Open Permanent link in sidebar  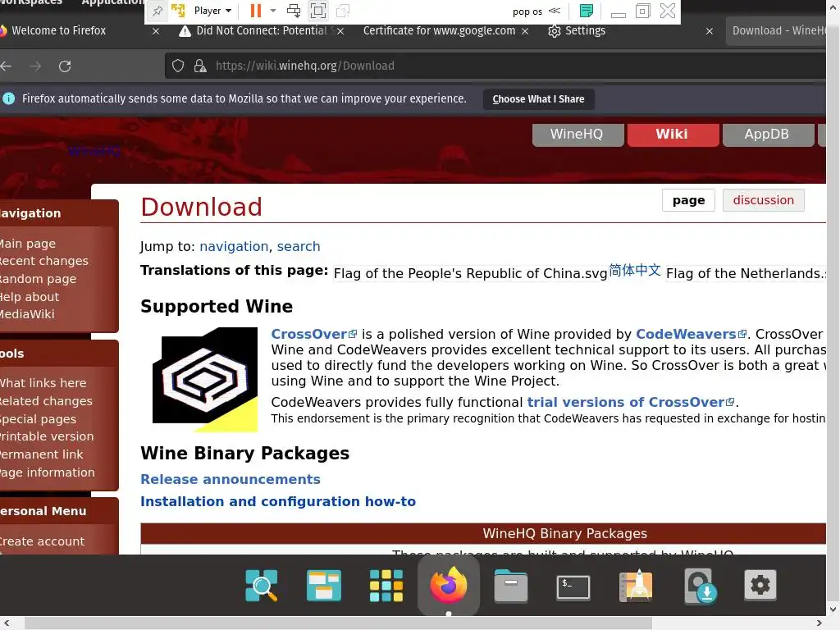(41, 454)
